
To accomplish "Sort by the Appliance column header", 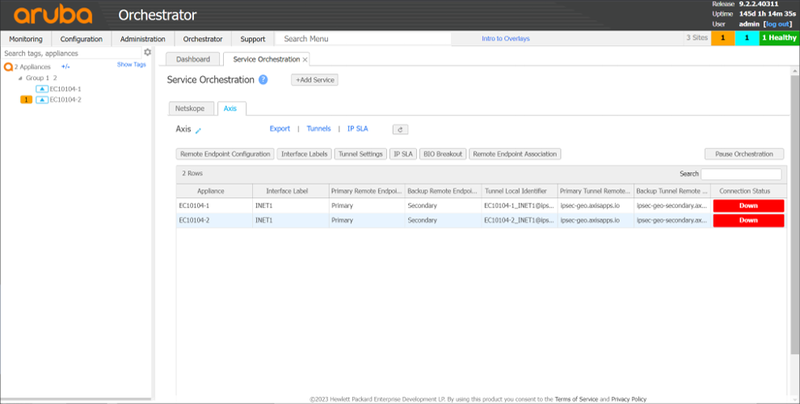I will pos(214,191).
